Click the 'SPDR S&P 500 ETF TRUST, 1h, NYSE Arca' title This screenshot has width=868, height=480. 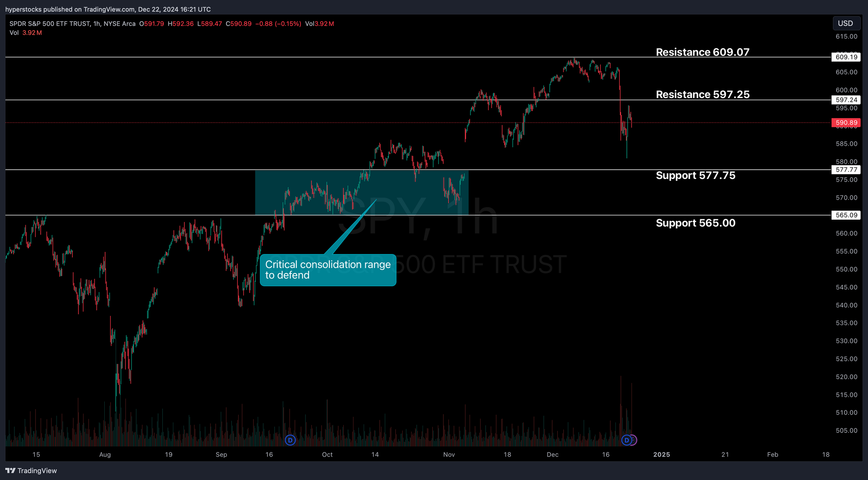[72, 24]
